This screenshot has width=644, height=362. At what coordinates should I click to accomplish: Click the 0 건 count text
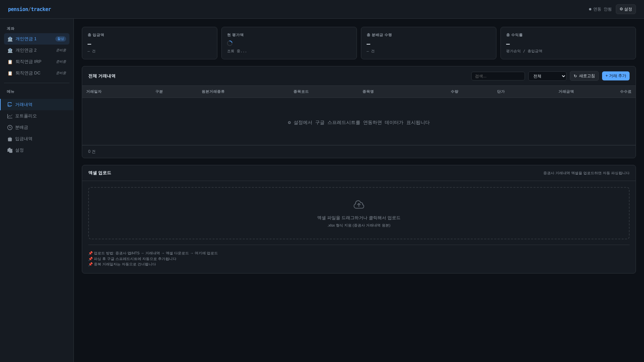(92, 152)
